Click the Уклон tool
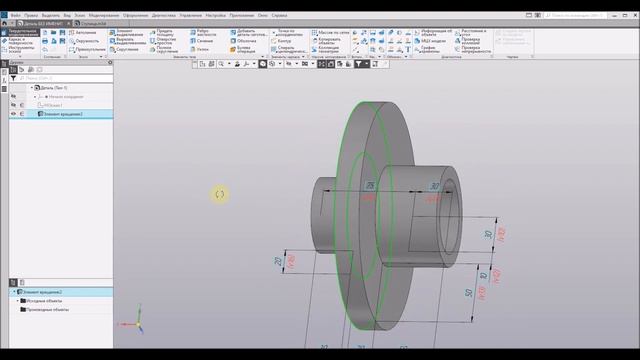This screenshot has height=360, width=640. pyautogui.click(x=200, y=49)
